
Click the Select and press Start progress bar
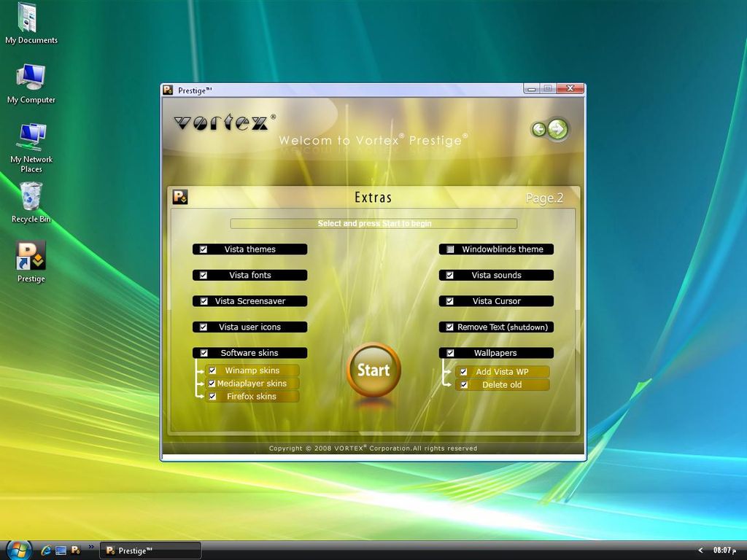pyautogui.click(x=374, y=223)
